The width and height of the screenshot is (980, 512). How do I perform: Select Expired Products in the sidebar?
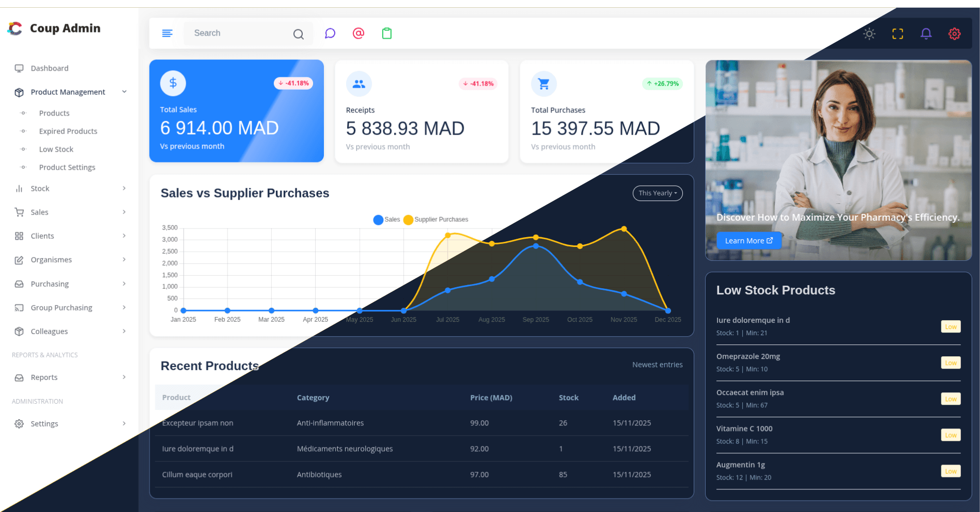pyautogui.click(x=68, y=131)
